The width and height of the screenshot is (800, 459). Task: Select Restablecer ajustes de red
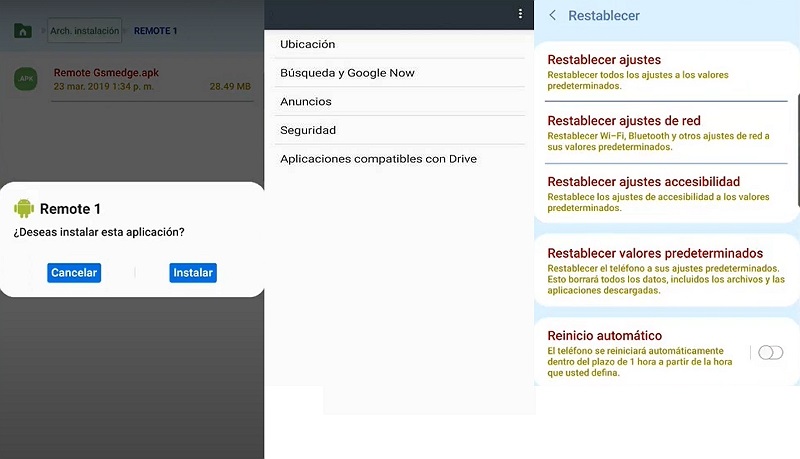point(624,121)
